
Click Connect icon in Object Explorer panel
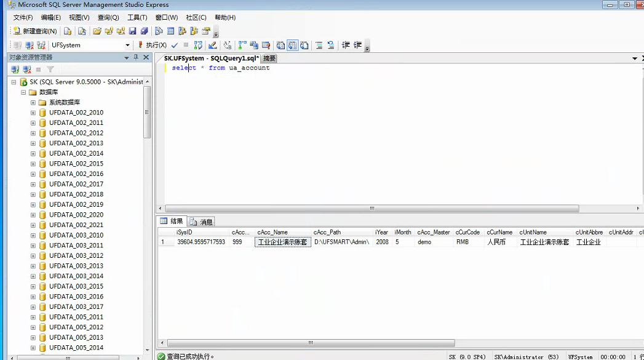tap(15, 70)
